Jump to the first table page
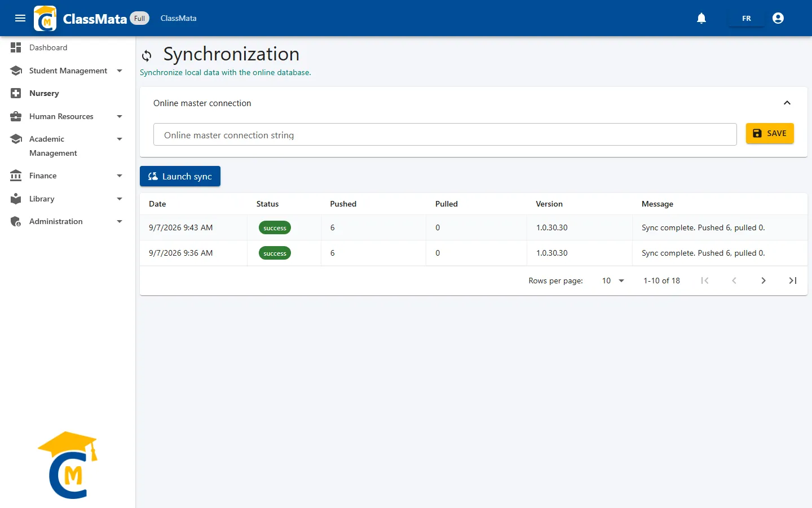812x508 pixels. pyautogui.click(x=705, y=281)
